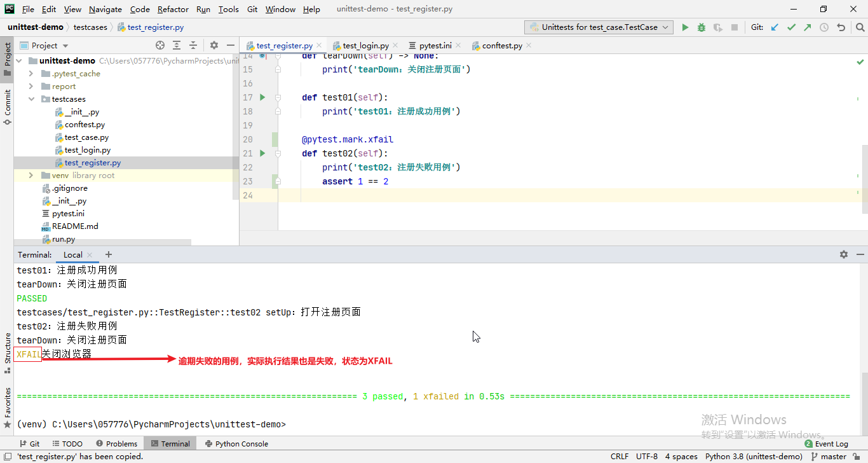
Task: Open the Event Log panel
Action: pyautogui.click(x=832, y=443)
